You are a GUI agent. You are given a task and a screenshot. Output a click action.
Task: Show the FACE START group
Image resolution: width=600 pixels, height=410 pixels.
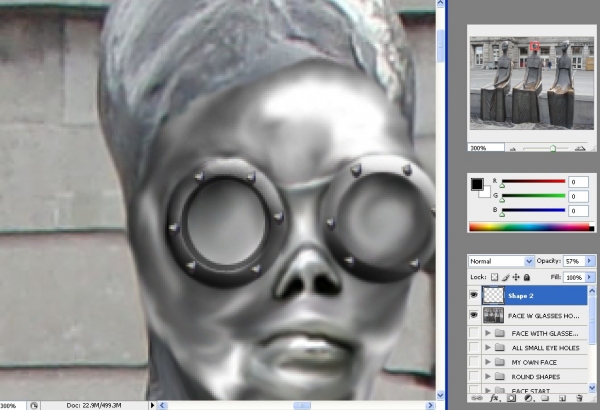click(474, 390)
